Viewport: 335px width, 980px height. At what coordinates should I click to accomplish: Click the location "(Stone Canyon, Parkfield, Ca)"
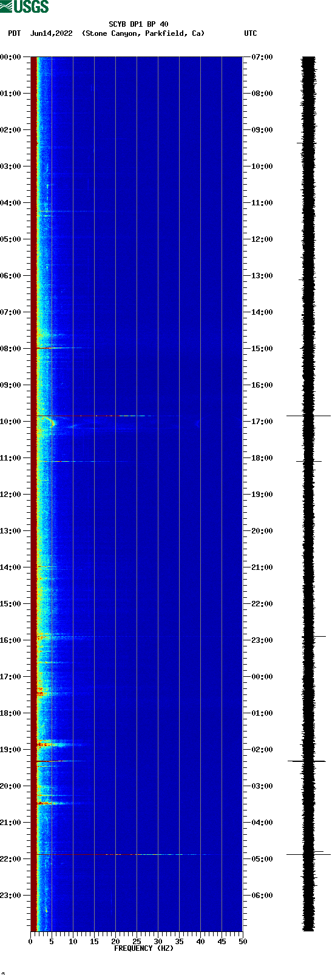[143, 33]
